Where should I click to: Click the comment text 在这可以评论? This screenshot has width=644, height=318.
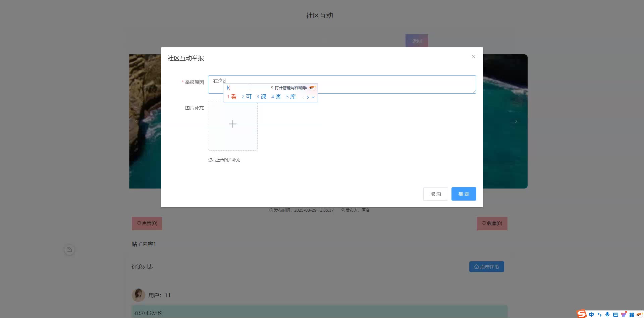pyautogui.click(x=148, y=313)
